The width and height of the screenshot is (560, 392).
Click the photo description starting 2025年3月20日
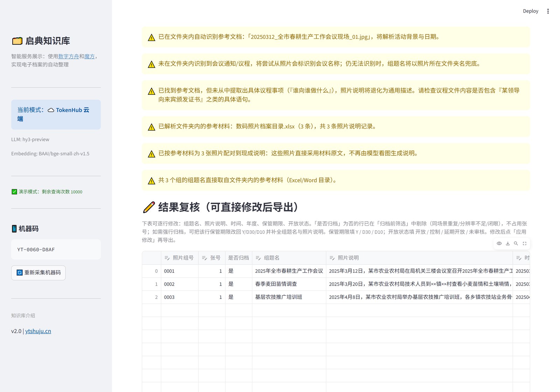[x=419, y=284]
